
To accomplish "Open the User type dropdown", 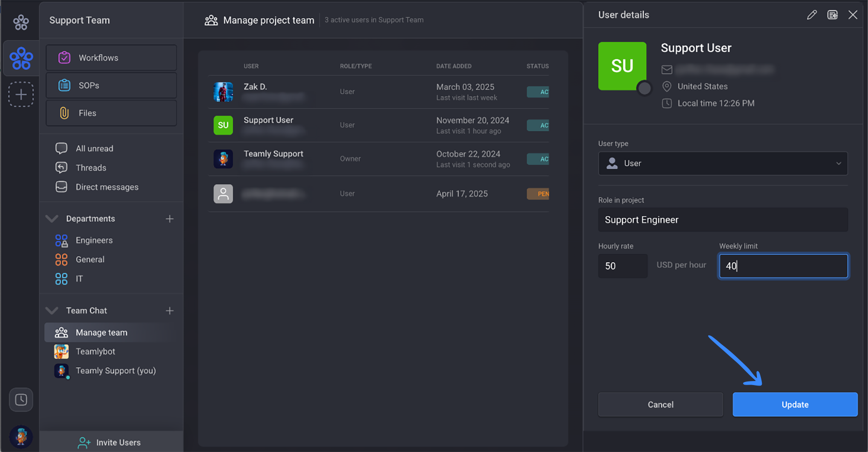I will tap(723, 163).
